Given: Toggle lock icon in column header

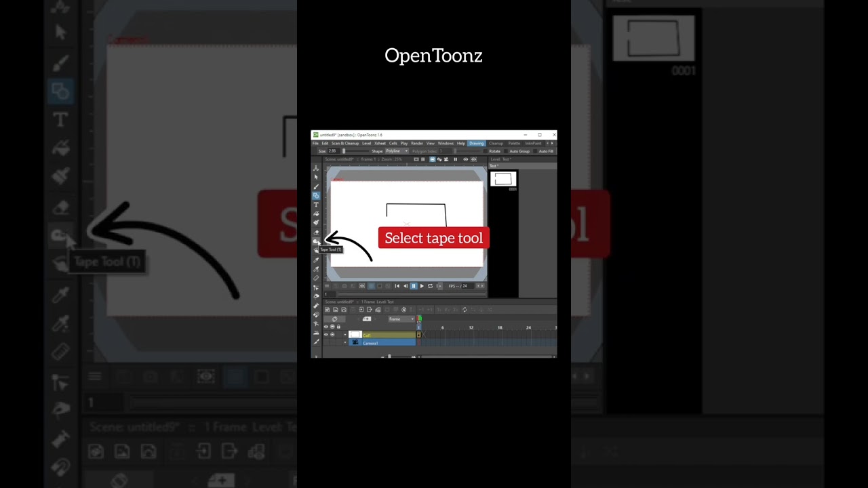Looking at the screenshot, I should click(338, 327).
